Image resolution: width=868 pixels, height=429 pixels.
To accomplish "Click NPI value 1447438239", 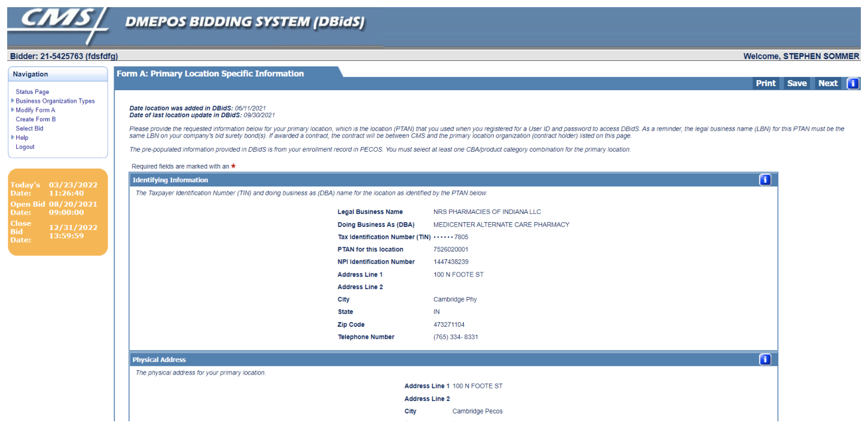I will 451,262.
